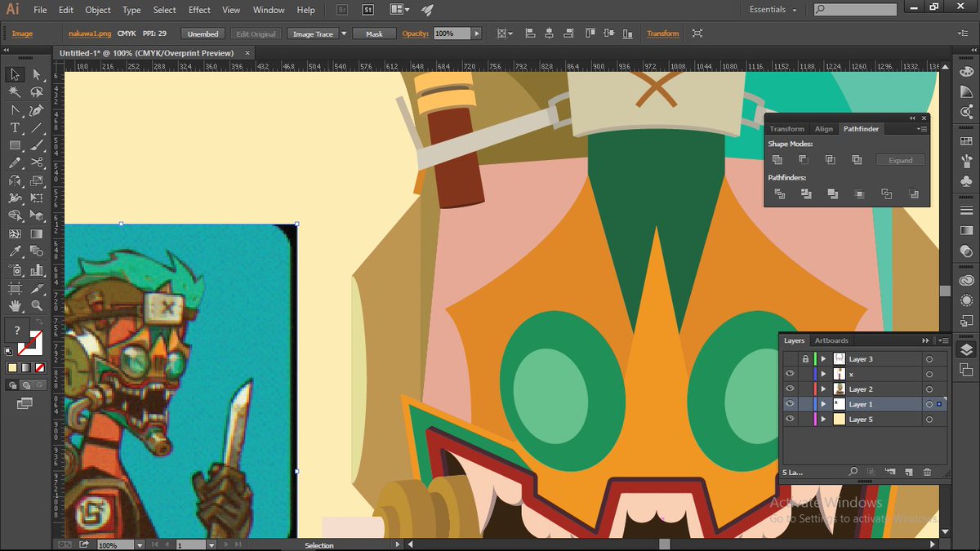
Task: Switch to the Artboards tab
Action: [x=831, y=340]
